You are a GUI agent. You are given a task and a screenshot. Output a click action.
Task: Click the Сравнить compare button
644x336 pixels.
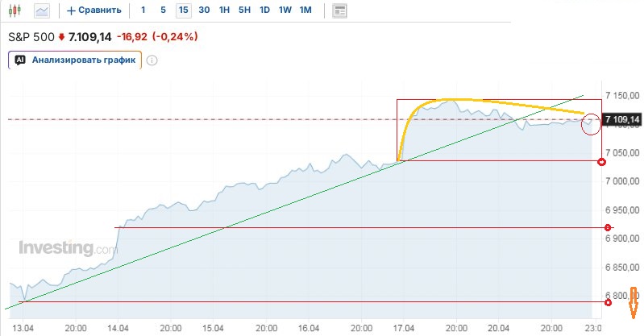pyautogui.click(x=94, y=10)
